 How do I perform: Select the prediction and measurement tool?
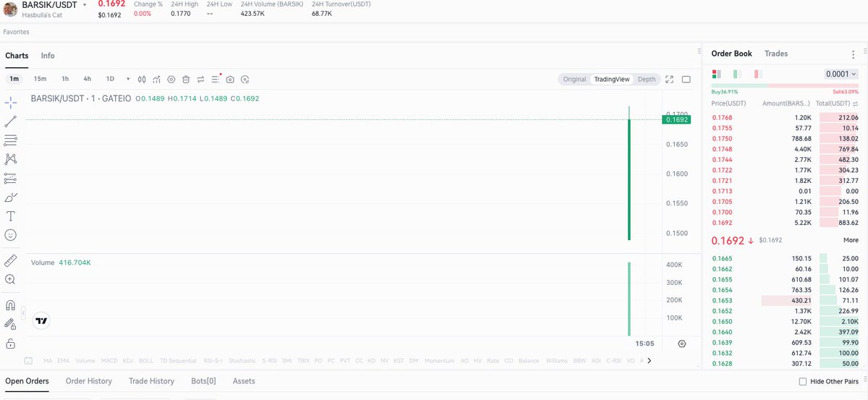(x=11, y=178)
